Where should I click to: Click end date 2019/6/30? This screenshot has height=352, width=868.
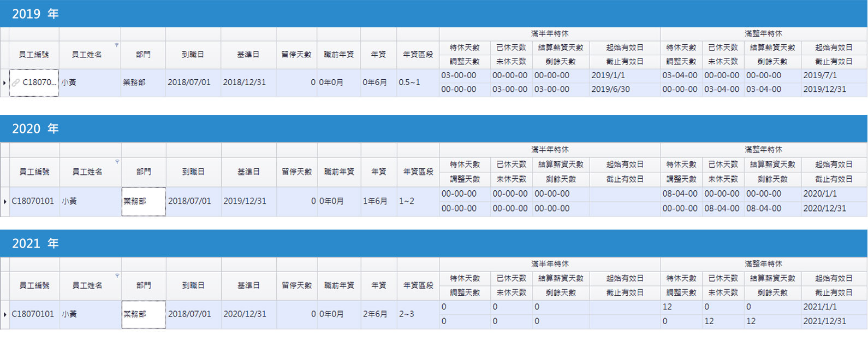625,90
